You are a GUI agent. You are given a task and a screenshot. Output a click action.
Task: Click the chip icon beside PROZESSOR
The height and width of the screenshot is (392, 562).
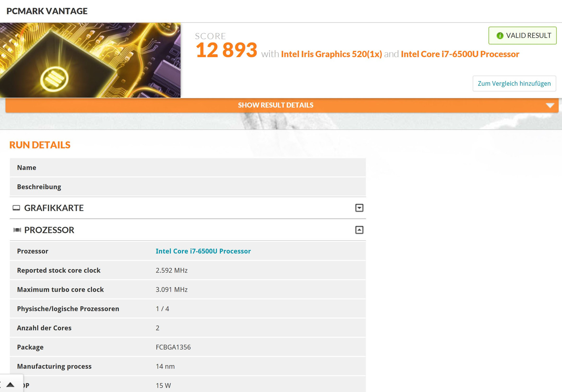[17, 230]
